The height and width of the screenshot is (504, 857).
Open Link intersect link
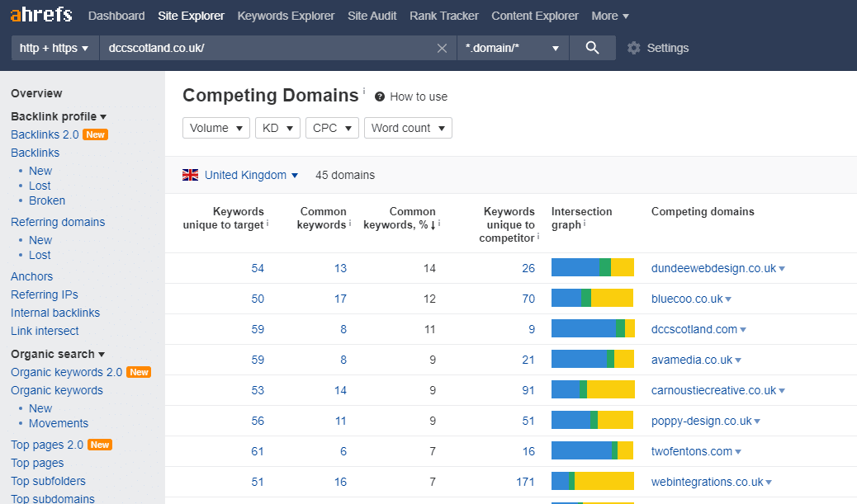click(45, 331)
